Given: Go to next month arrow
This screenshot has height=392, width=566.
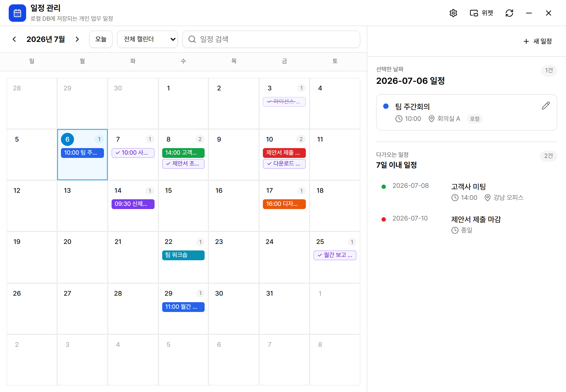Looking at the screenshot, I should point(77,39).
